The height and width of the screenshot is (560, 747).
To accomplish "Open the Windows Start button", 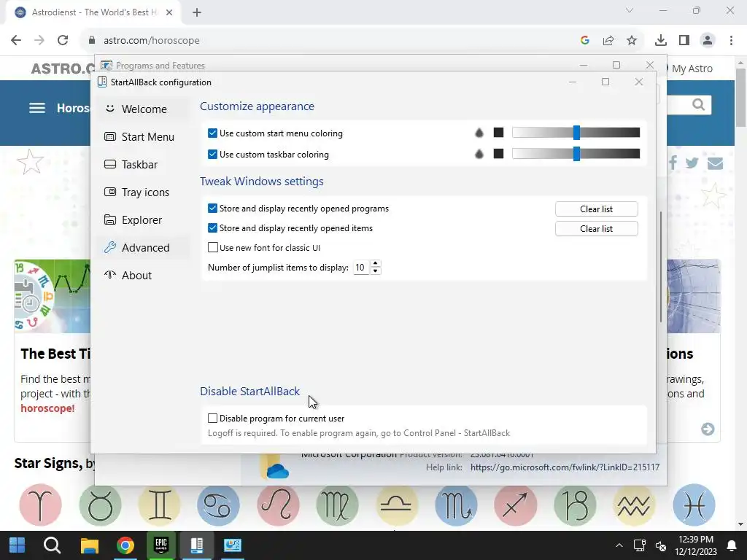I will pyautogui.click(x=18, y=545).
